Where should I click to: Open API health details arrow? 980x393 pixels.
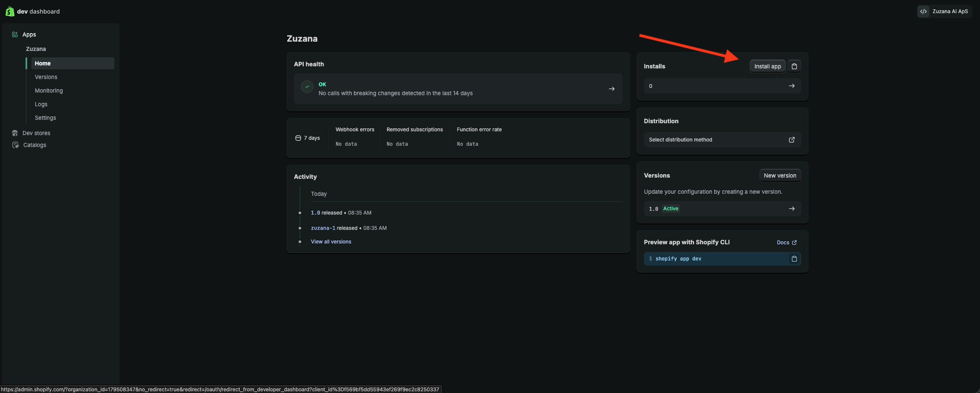point(611,89)
